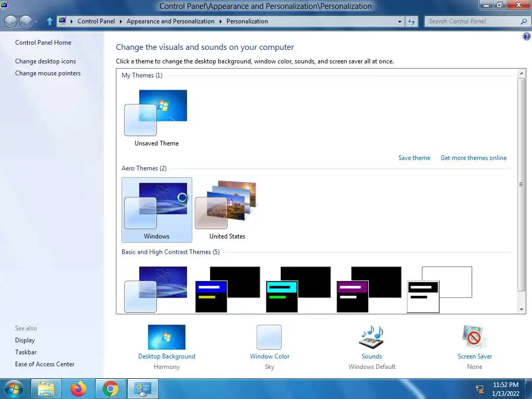Open Change mouse pointers link

pyautogui.click(x=48, y=73)
